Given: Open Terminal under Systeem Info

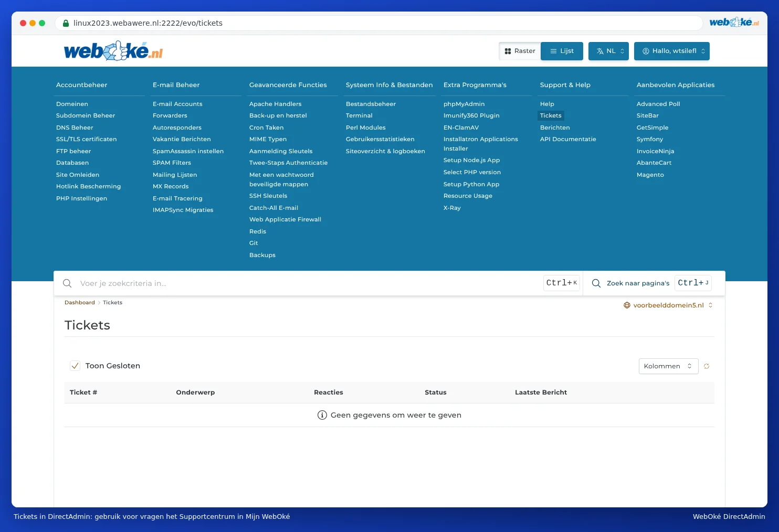Looking at the screenshot, I should pyautogui.click(x=359, y=115).
